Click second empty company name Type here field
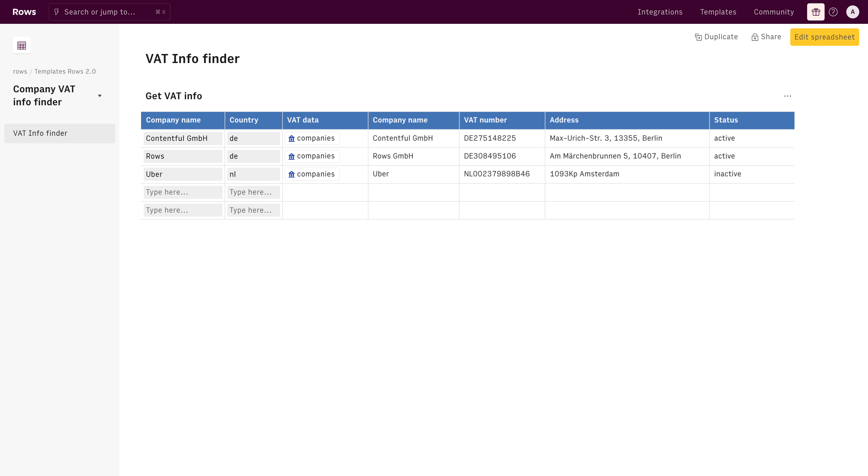This screenshot has height=476, width=868. tap(183, 210)
